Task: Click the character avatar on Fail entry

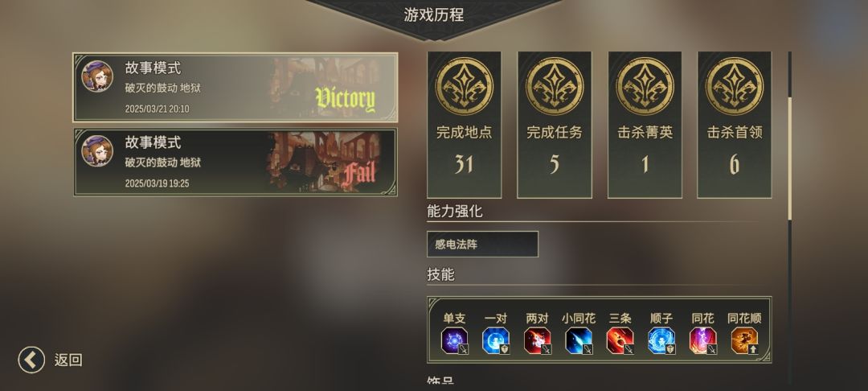Action: [x=97, y=150]
